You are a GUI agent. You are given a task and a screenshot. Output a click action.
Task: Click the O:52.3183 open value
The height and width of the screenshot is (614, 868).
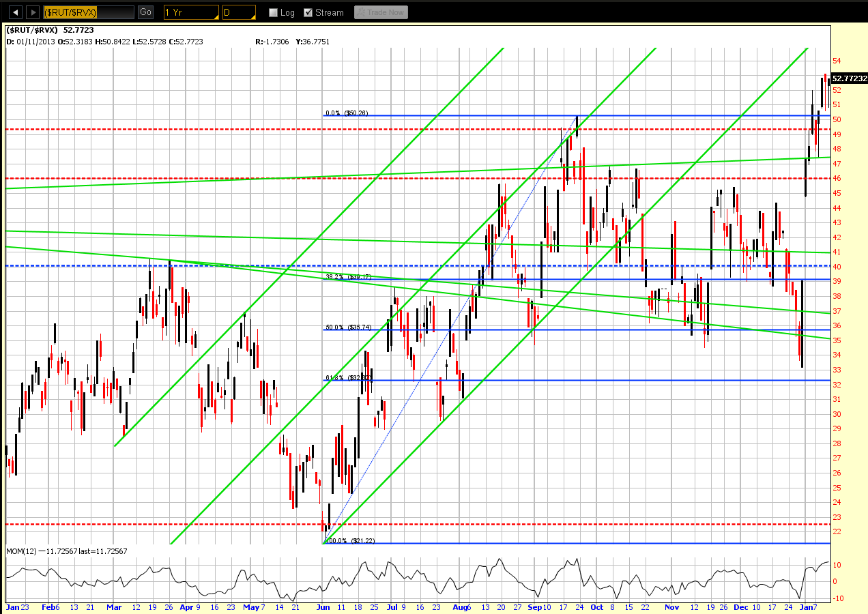click(x=76, y=42)
